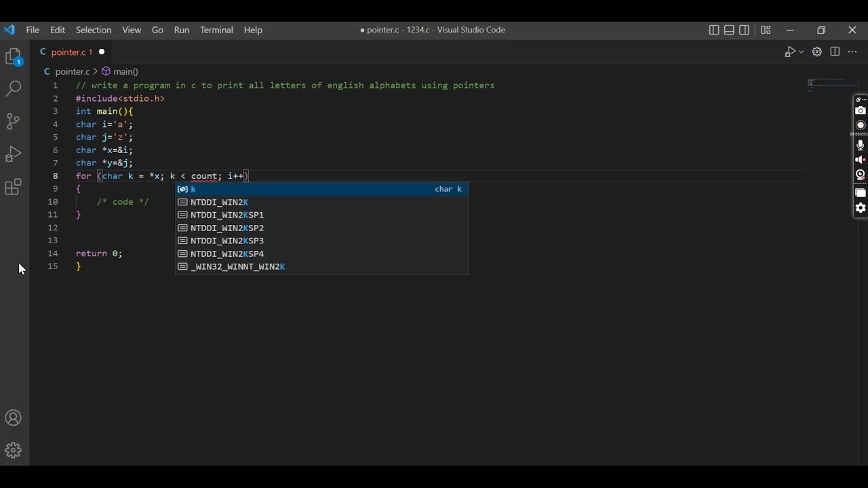The width and height of the screenshot is (868, 488).
Task: Select suggestion NTDDI_WIN2KSP1
Action: [322, 215]
